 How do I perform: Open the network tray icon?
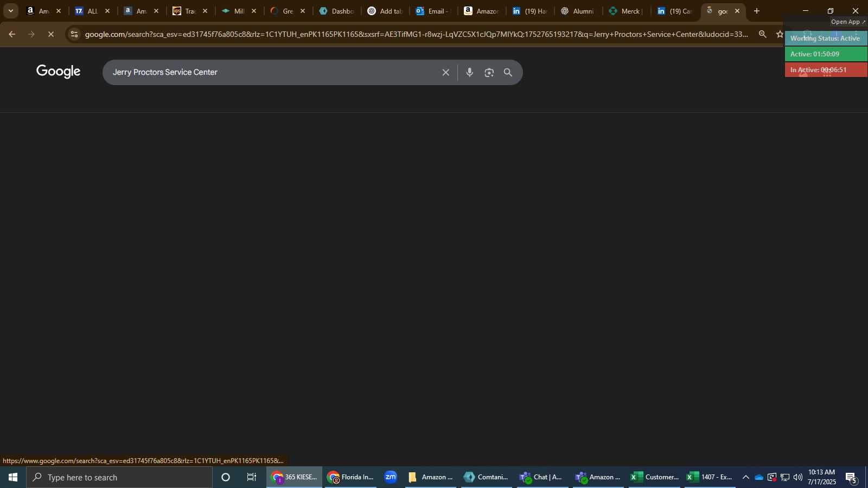785,477
